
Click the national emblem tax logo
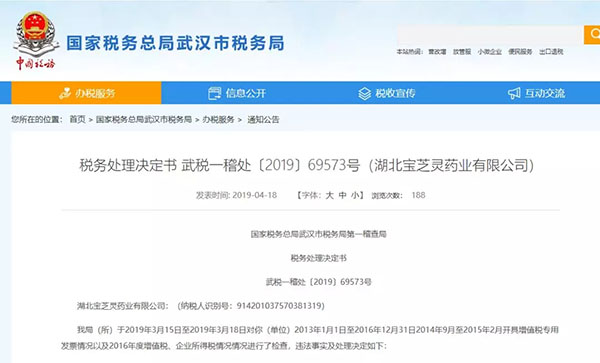pos(36,40)
